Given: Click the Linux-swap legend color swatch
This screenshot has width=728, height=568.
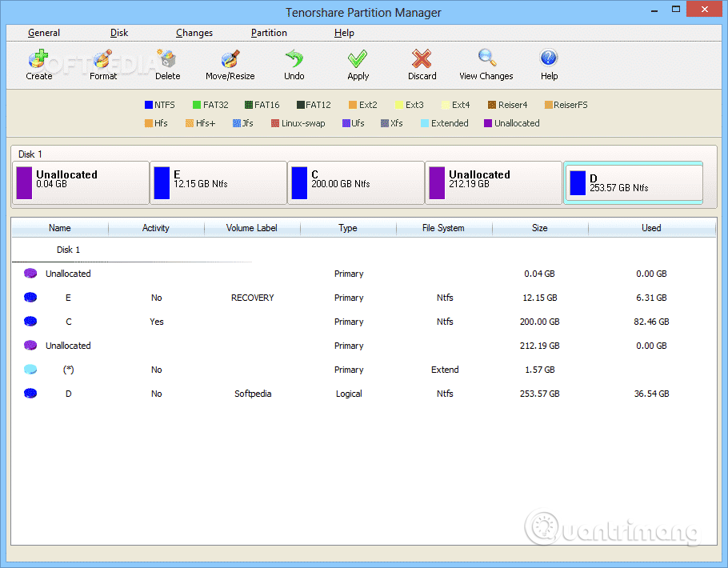Looking at the screenshot, I should [x=276, y=123].
